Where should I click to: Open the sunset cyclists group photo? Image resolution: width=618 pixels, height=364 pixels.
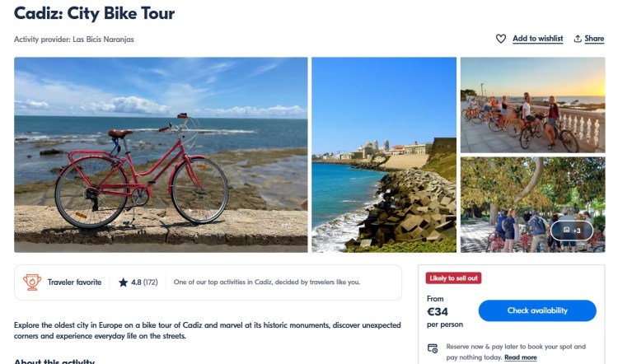pos(531,105)
